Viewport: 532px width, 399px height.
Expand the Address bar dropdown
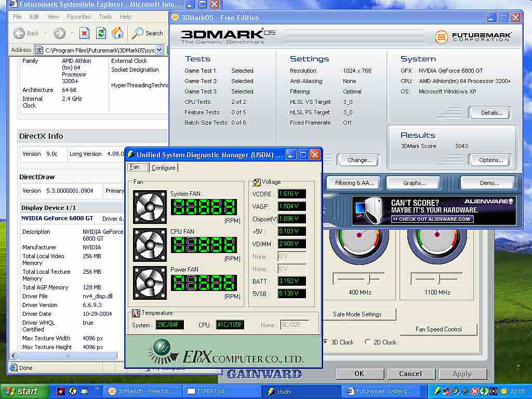(x=159, y=50)
